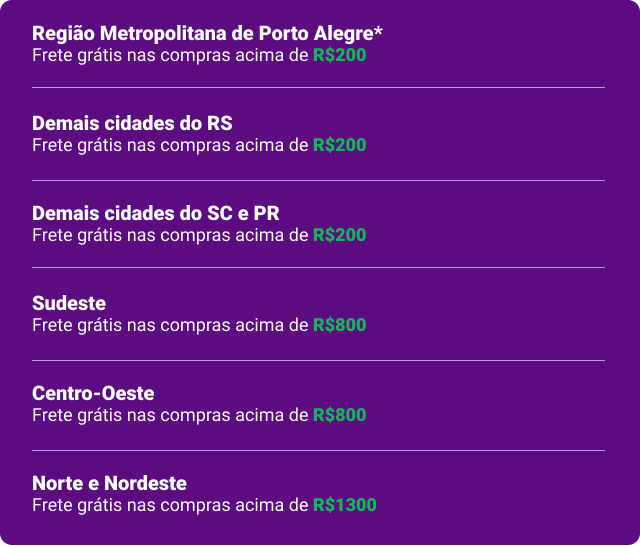
Task: Click the Centro-Oeste region heading
Action: 93,393
